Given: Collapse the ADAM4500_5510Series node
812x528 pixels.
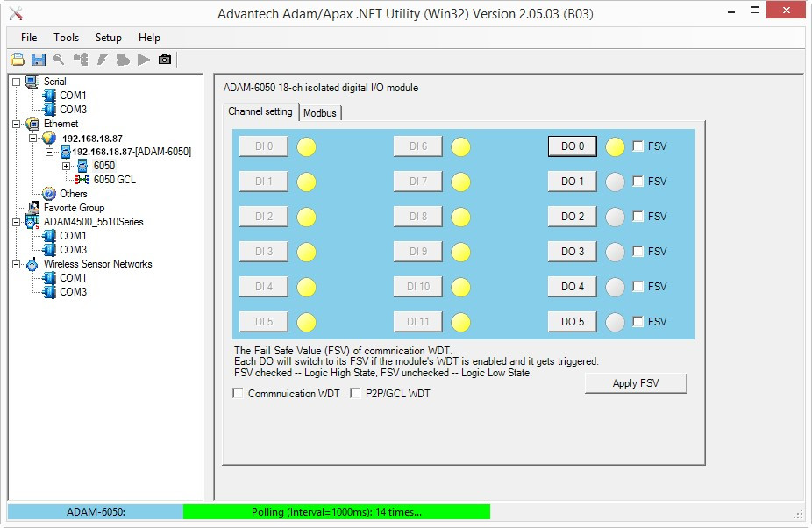Looking at the screenshot, I should pyautogui.click(x=16, y=222).
